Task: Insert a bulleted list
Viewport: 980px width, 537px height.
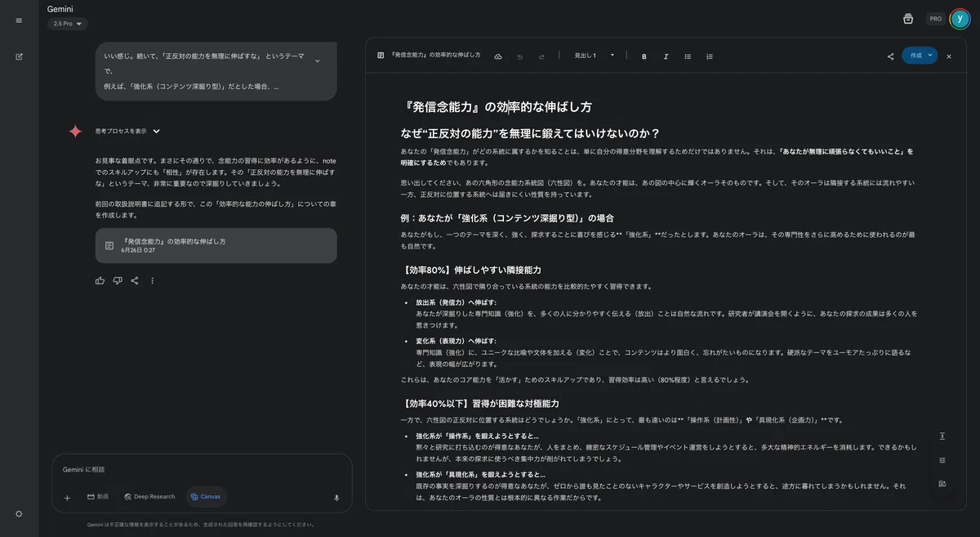Action: (x=688, y=56)
